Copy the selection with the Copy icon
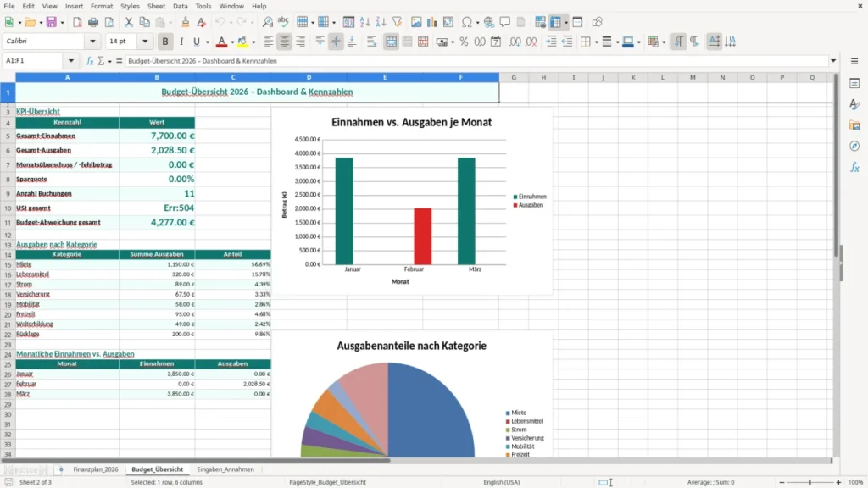 tap(144, 22)
